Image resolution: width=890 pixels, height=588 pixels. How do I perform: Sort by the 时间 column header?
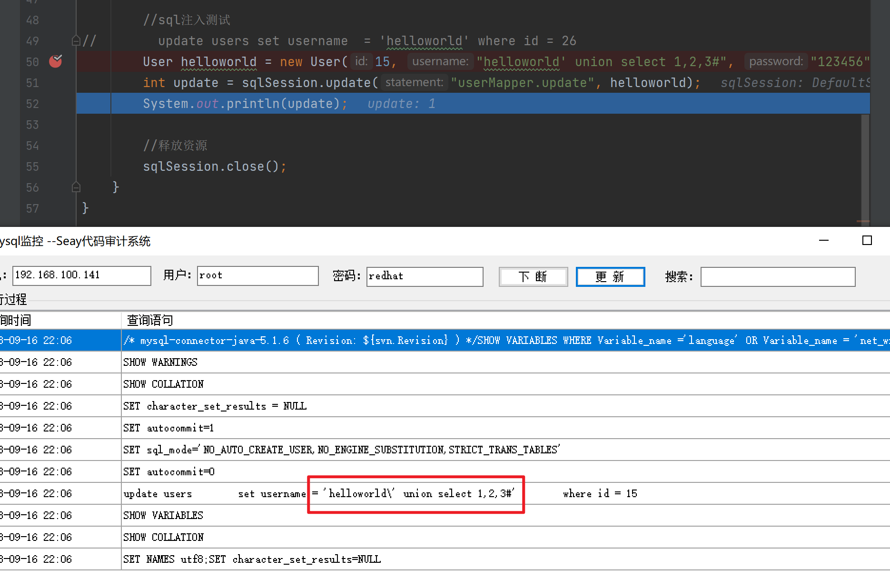pyautogui.click(x=60, y=320)
